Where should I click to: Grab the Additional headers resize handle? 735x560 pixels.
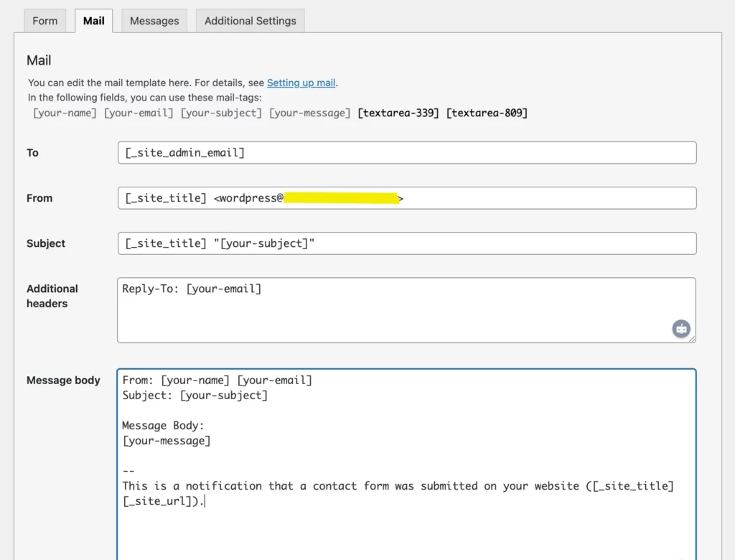692,339
